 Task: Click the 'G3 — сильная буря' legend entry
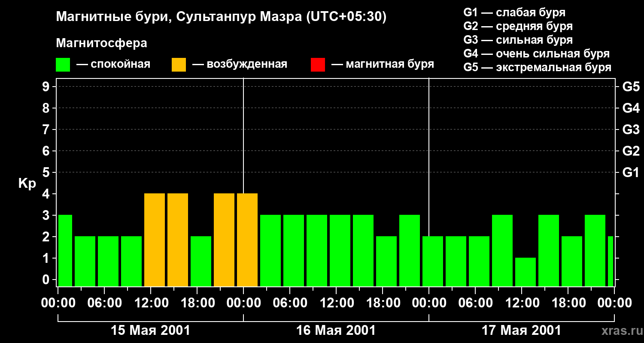pyautogui.click(x=518, y=40)
